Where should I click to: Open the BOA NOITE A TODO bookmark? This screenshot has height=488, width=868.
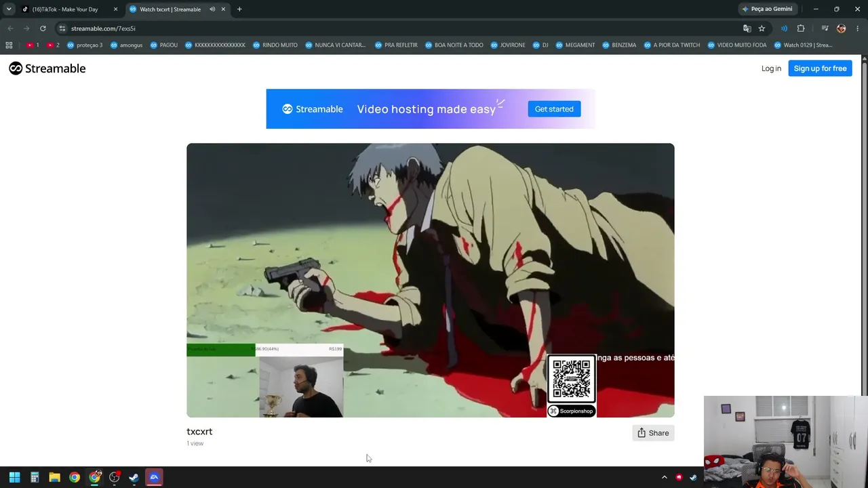click(454, 45)
